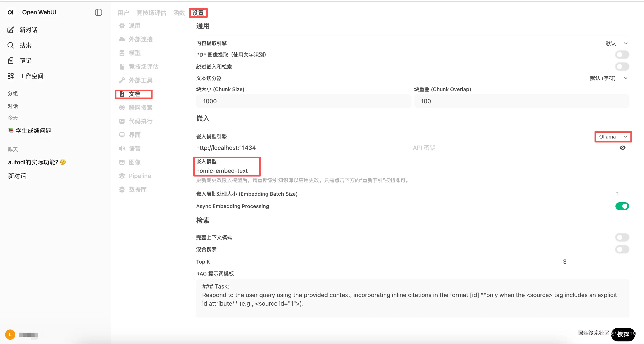Viewport: 644px width, 344px height.
Task: Open the Notes (笔记) icon
Action: [x=10, y=61]
